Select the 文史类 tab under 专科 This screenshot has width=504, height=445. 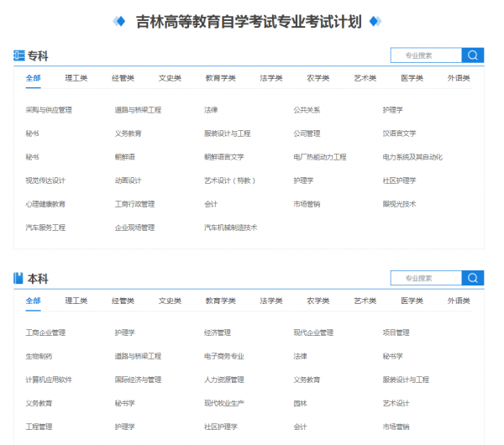(170, 78)
